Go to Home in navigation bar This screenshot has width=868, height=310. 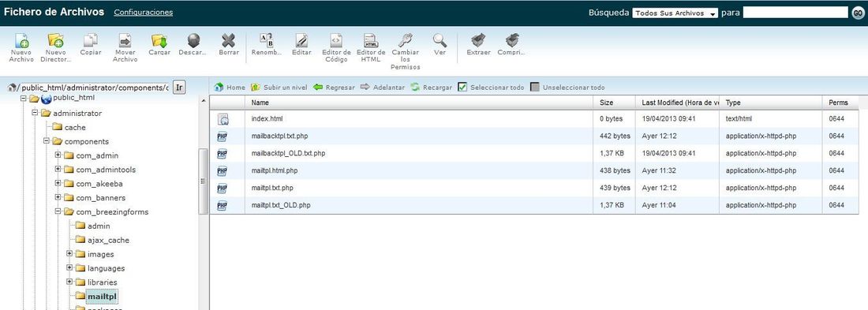point(229,88)
